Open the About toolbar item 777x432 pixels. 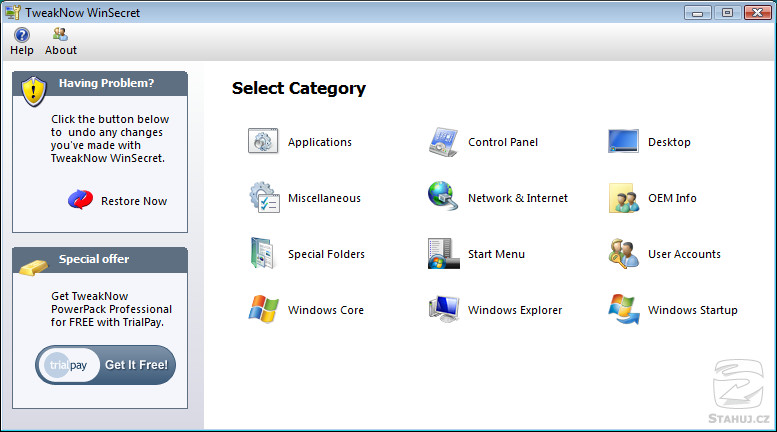[61, 42]
